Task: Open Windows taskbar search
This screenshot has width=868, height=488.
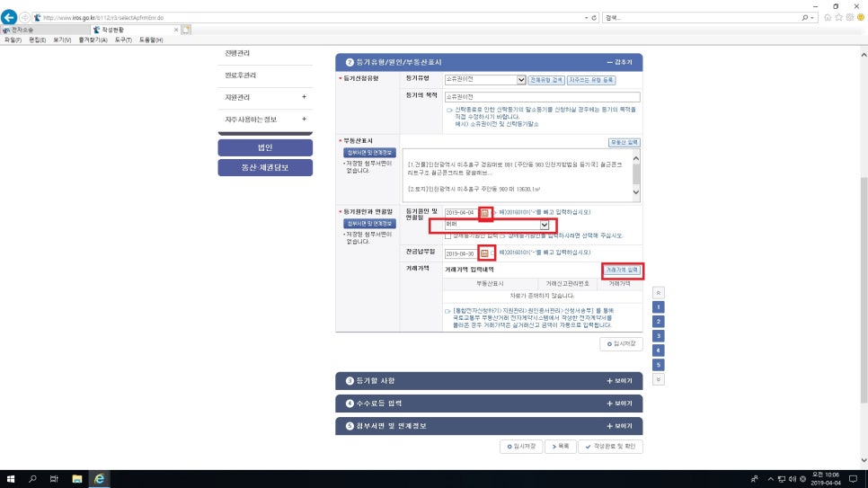Action: click(32, 479)
